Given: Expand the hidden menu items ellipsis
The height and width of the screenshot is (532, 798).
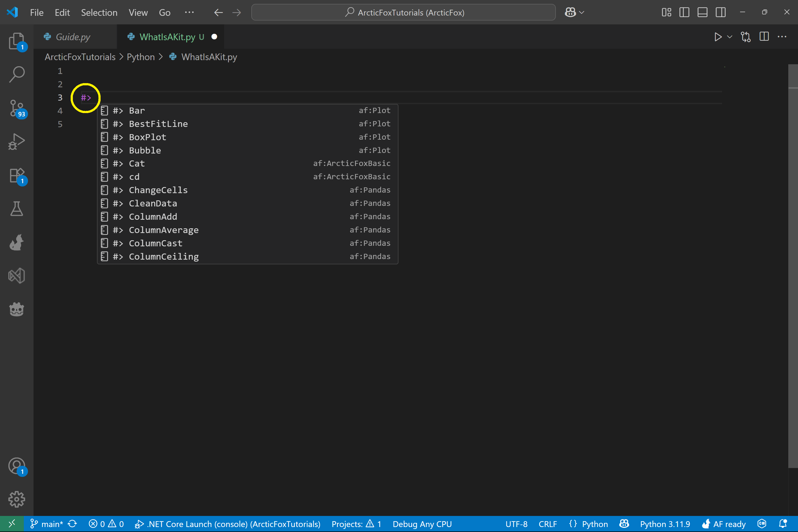Looking at the screenshot, I should (x=189, y=12).
